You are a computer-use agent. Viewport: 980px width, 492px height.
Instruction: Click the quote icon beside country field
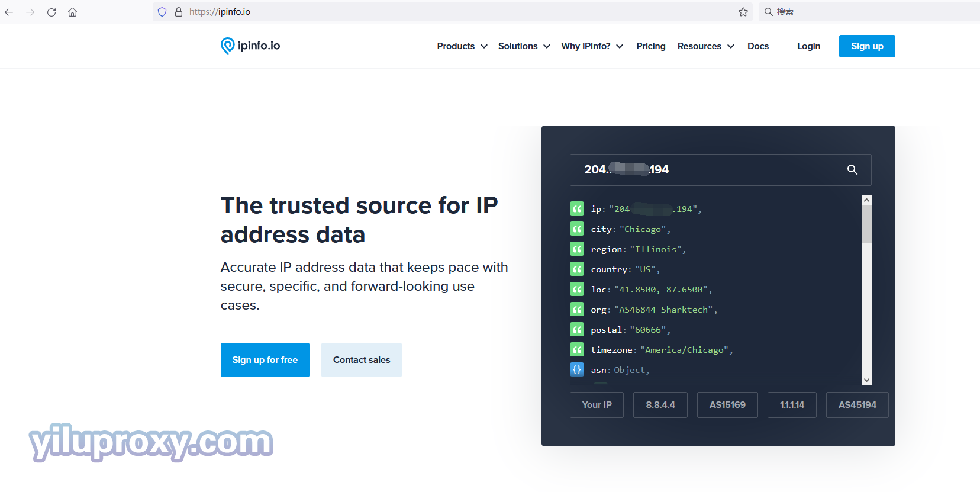pos(577,269)
